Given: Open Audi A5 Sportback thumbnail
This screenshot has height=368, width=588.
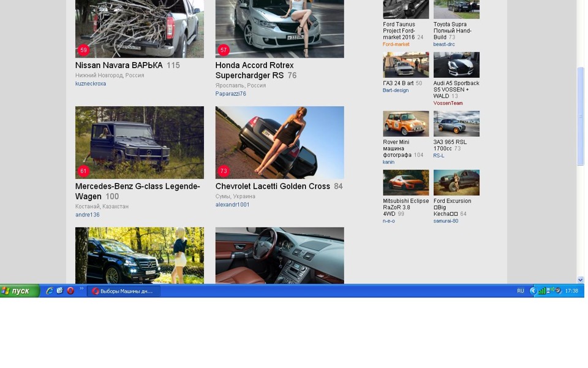Looking at the screenshot, I should pyautogui.click(x=456, y=65).
